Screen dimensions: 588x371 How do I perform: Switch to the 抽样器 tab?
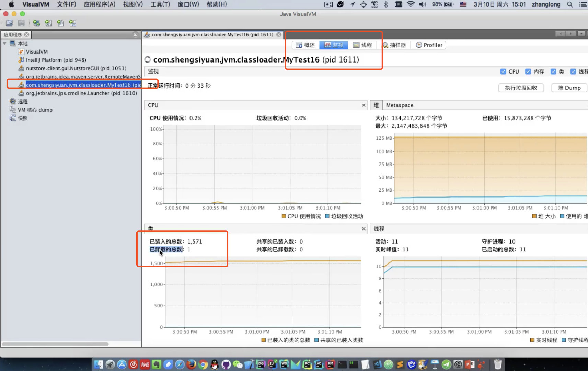pos(394,45)
